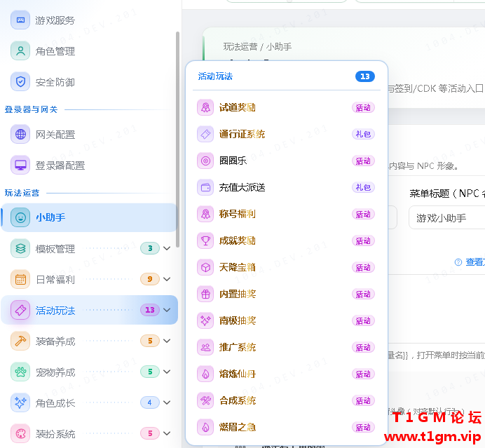Click 安全防御 label in sidebar

(x=55, y=82)
